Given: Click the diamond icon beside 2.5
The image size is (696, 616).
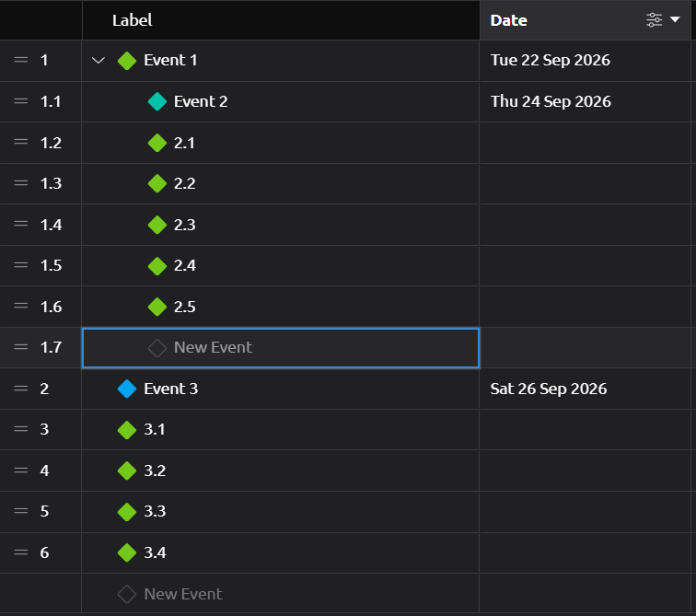Looking at the screenshot, I should 157,307.
